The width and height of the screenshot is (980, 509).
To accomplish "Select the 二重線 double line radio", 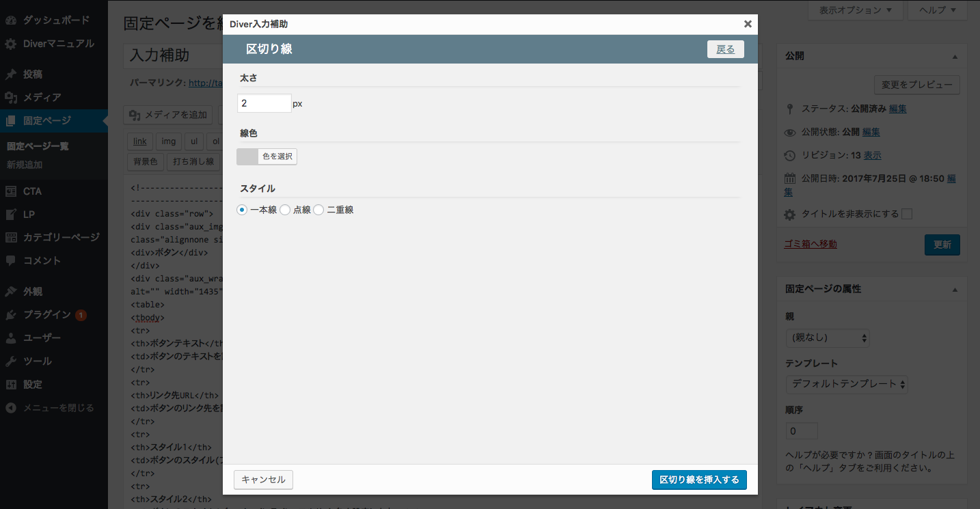I will pos(318,210).
